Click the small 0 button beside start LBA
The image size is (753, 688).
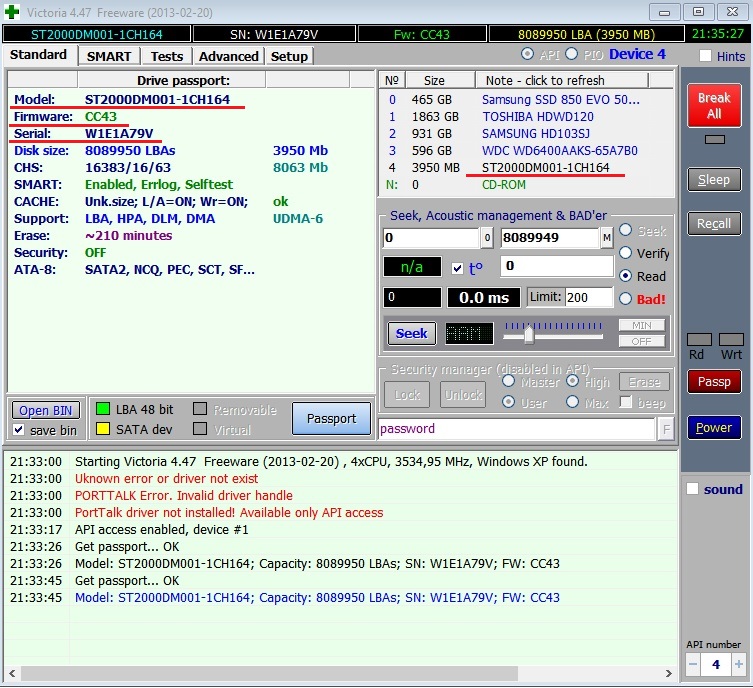(x=487, y=238)
